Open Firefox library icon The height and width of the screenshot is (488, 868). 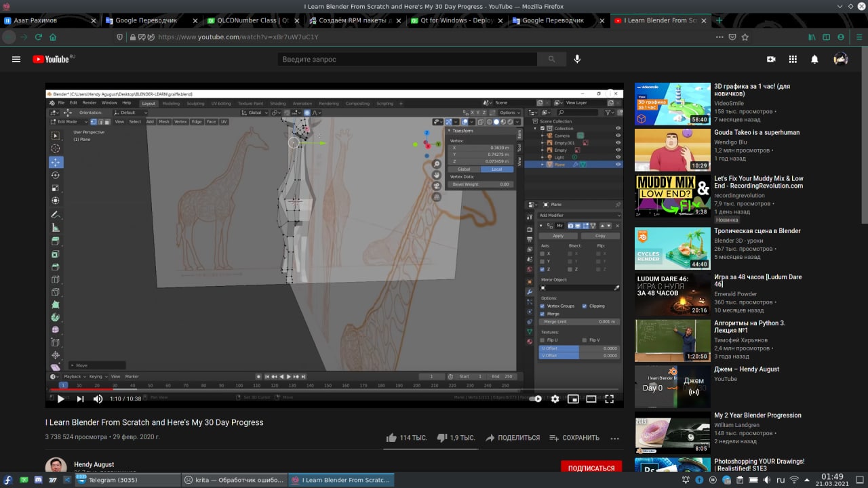[x=812, y=37]
